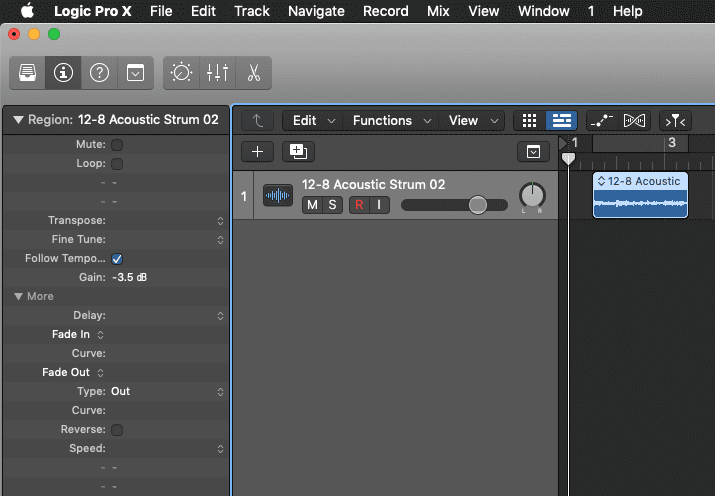Screen dimensions: 715x496
Task: Click the leave folder up-arrow button
Action: tap(258, 121)
